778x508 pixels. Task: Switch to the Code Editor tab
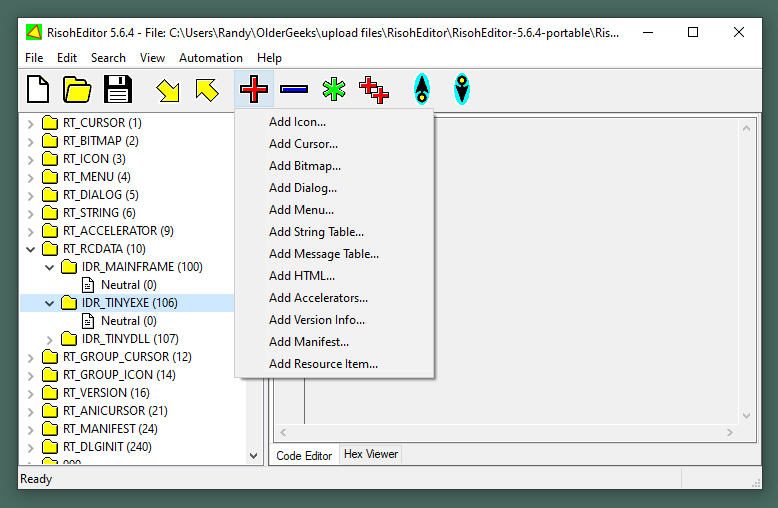304,455
